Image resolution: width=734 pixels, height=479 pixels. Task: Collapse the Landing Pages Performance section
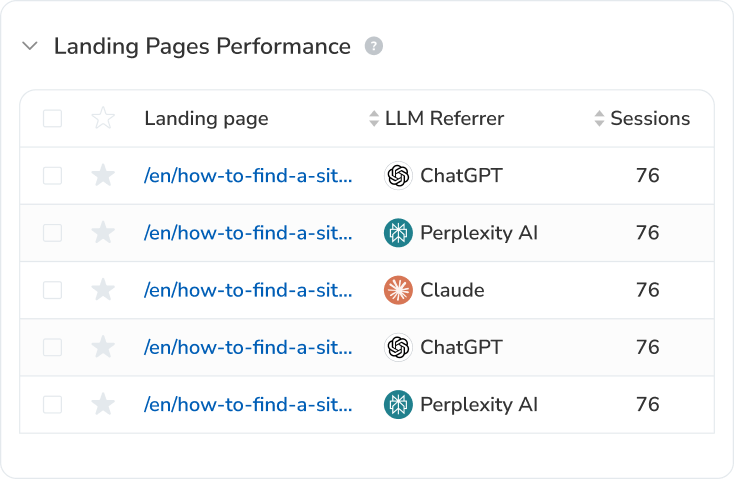tap(30, 46)
